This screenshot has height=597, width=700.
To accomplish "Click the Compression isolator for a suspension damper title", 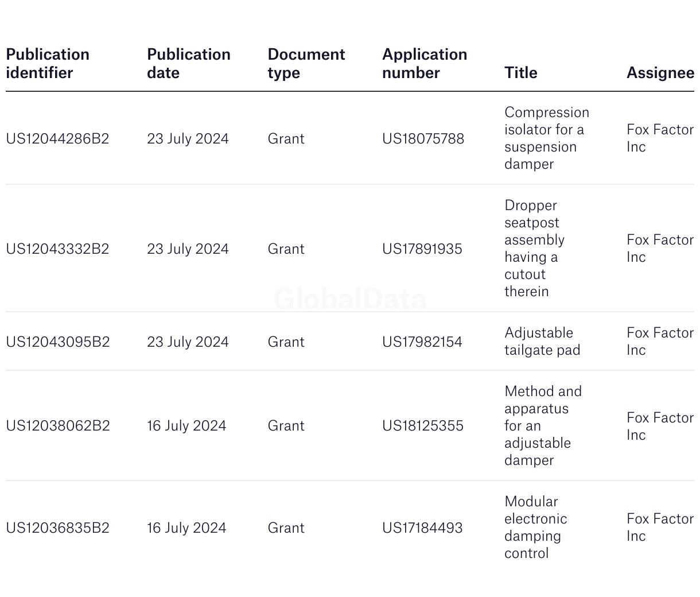I will point(547,138).
